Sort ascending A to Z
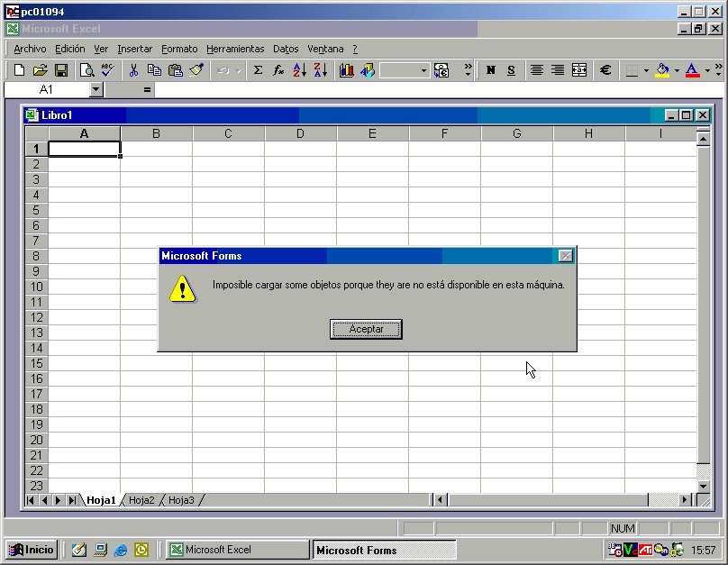Image resolution: width=728 pixels, height=565 pixels. 299,70
